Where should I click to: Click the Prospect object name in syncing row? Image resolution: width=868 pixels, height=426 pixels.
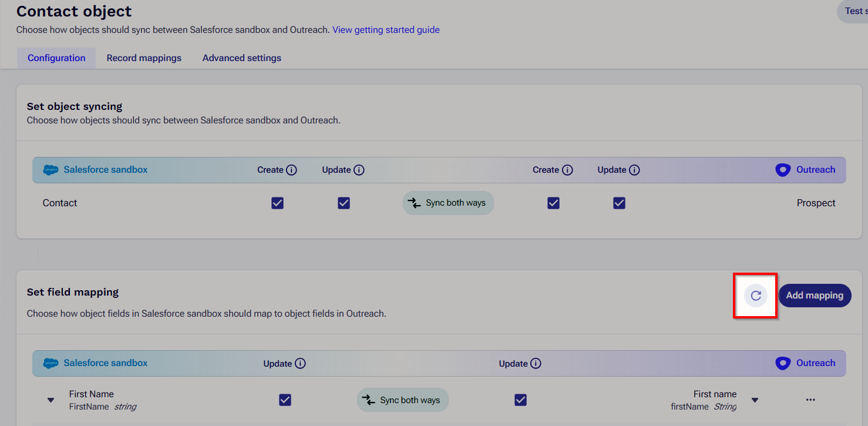[x=816, y=203]
